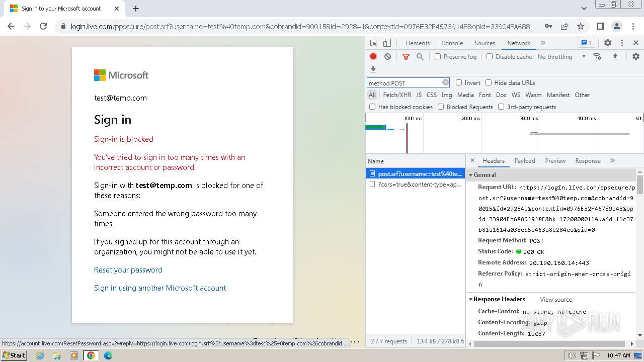Filter requests by JS type
The width and height of the screenshot is (644, 362).
coord(419,95)
